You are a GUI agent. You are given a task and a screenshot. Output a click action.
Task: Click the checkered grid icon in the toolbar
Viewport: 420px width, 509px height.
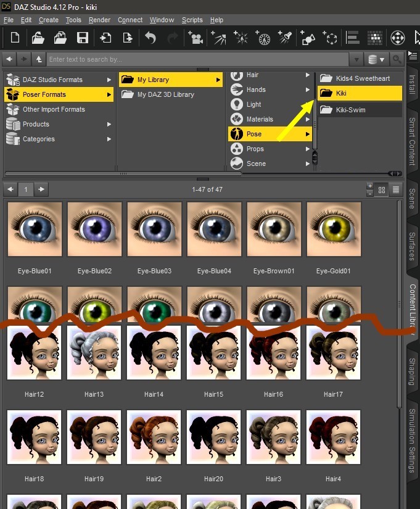(x=375, y=38)
